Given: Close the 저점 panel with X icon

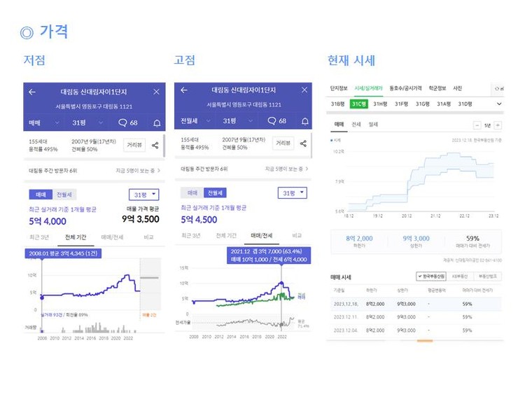Looking at the screenshot, I should (x=156, y=92).
